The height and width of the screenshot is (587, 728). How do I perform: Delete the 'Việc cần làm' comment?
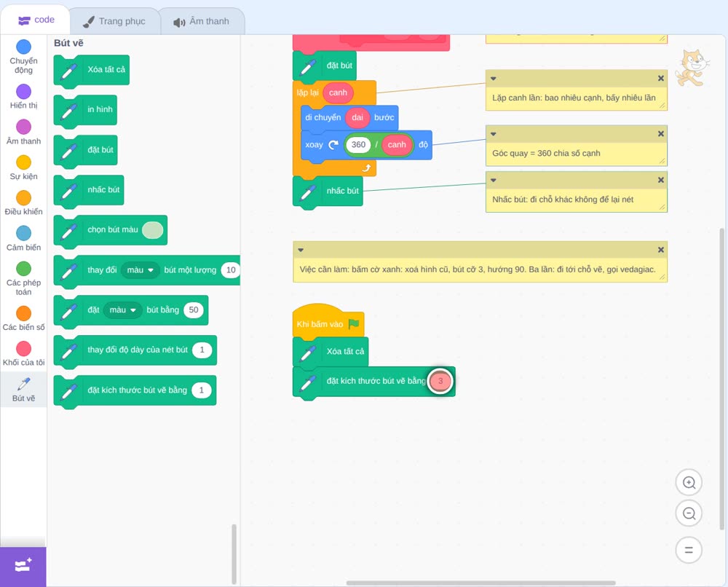pyautogui.click(x=661, y=250)
